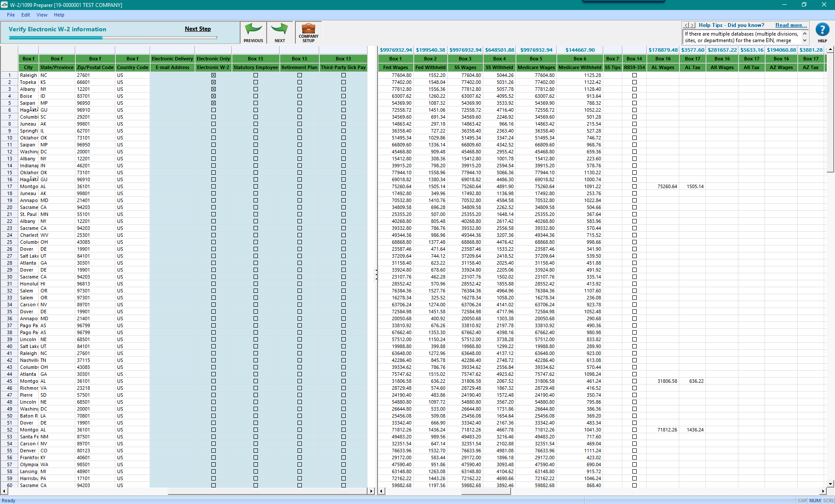The width and height of the screenshot is (835, 504).
Task: Check RR59-354 box in row 1
Action: (x=635, y=75)
